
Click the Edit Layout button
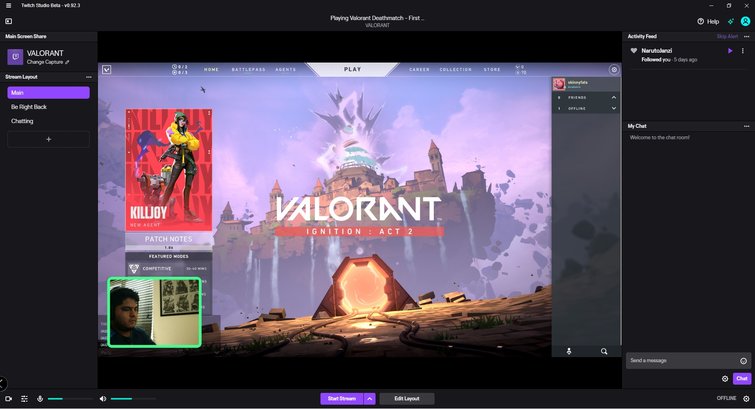407,399
